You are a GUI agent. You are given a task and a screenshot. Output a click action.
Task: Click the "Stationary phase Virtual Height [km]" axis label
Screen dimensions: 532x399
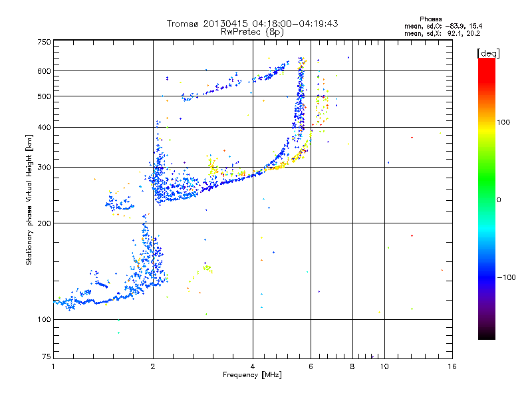[x=29, y=199]
